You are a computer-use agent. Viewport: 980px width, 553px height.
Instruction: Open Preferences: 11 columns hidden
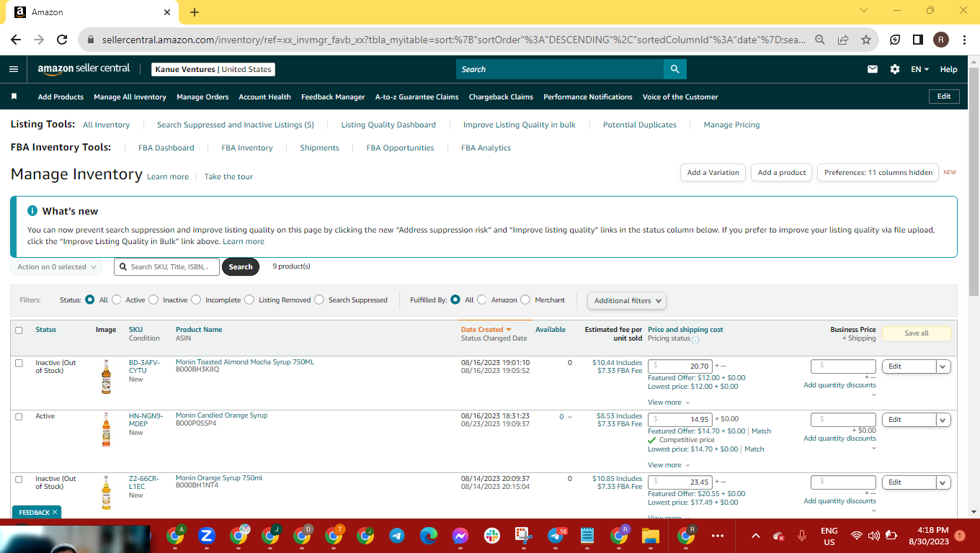878,173
